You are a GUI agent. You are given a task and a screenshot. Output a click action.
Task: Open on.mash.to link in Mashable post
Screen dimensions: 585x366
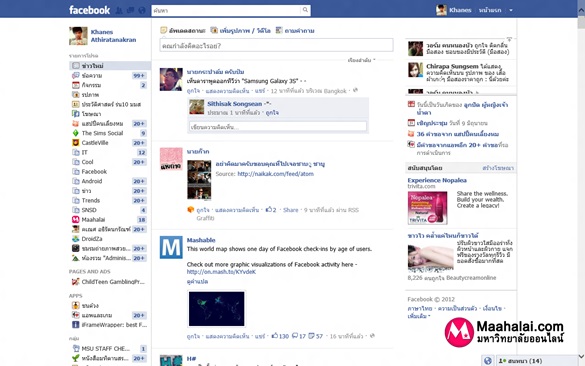[221, 272]
